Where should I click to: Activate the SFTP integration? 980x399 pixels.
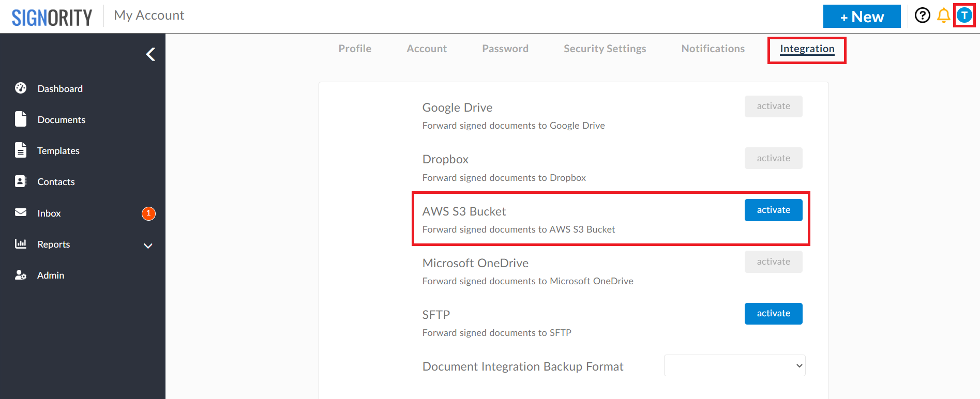tap(773, 313)
